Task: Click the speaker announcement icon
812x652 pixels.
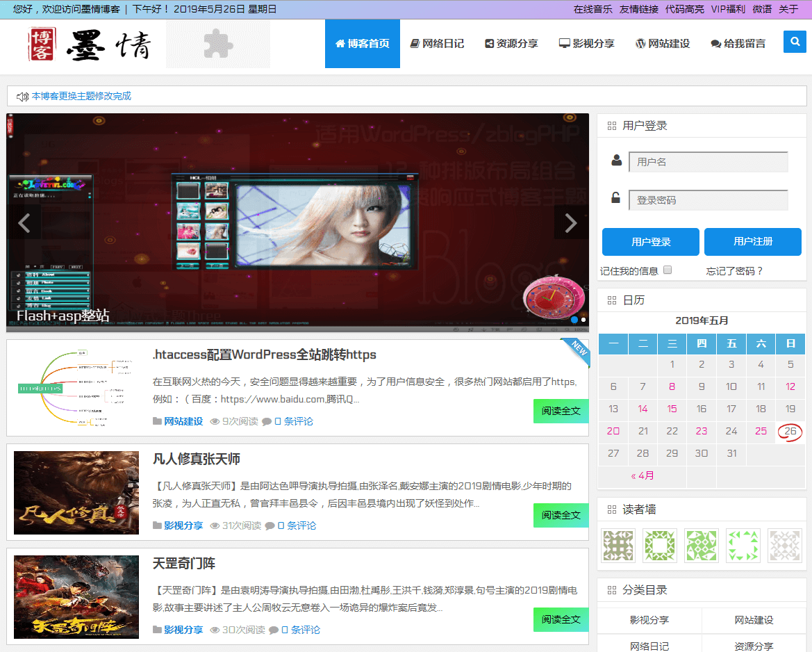Action: pyautogui.click(x=22, y=97)
